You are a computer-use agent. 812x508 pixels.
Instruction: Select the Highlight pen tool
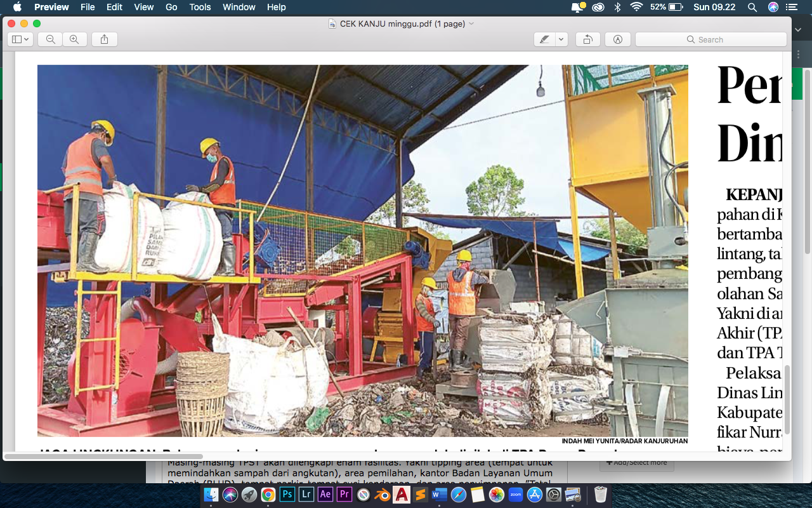click(544, 39)
